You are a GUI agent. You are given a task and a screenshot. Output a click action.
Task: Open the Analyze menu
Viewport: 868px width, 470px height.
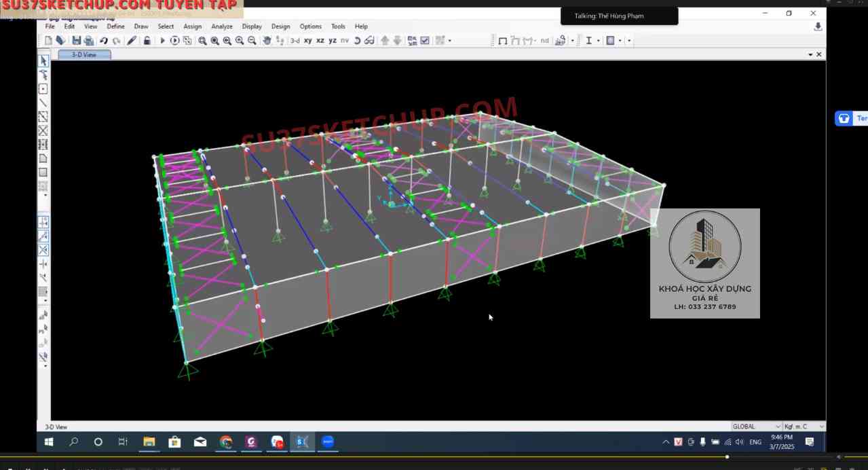click(x=222, y=26)
